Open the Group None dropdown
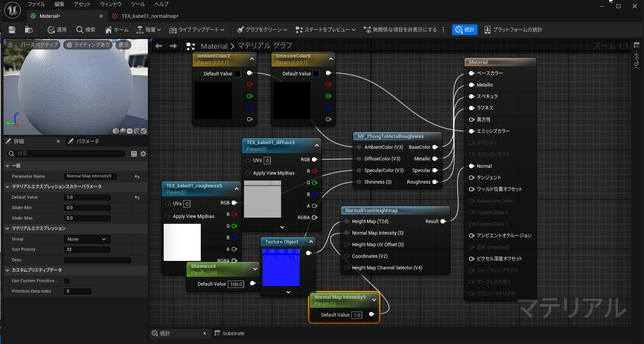 click(87, 239)
